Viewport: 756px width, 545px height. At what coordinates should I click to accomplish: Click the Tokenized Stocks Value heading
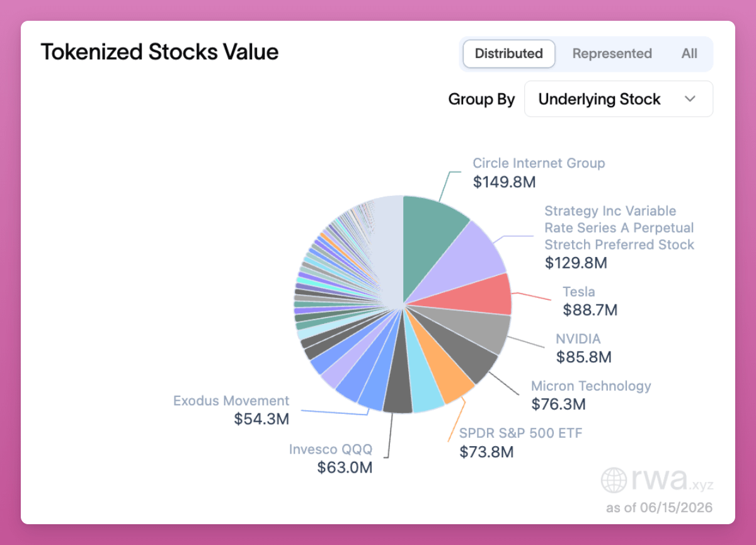159,52
